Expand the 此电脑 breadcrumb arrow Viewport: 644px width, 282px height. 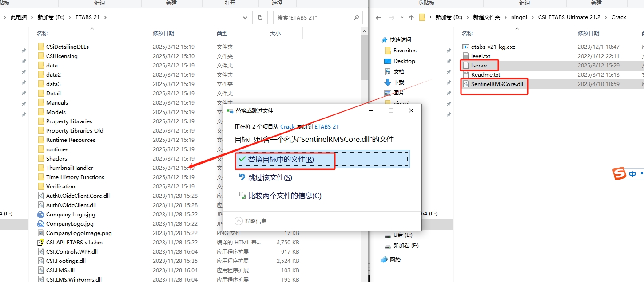[x=31, y=17]
